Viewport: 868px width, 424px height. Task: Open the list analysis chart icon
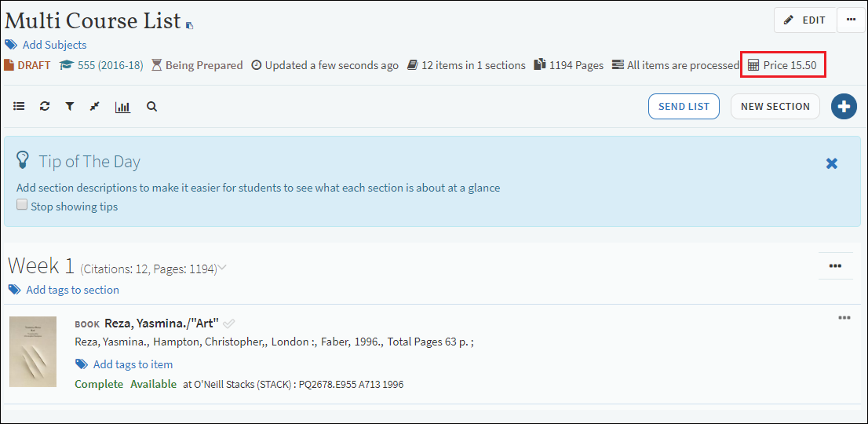[122, 107]
